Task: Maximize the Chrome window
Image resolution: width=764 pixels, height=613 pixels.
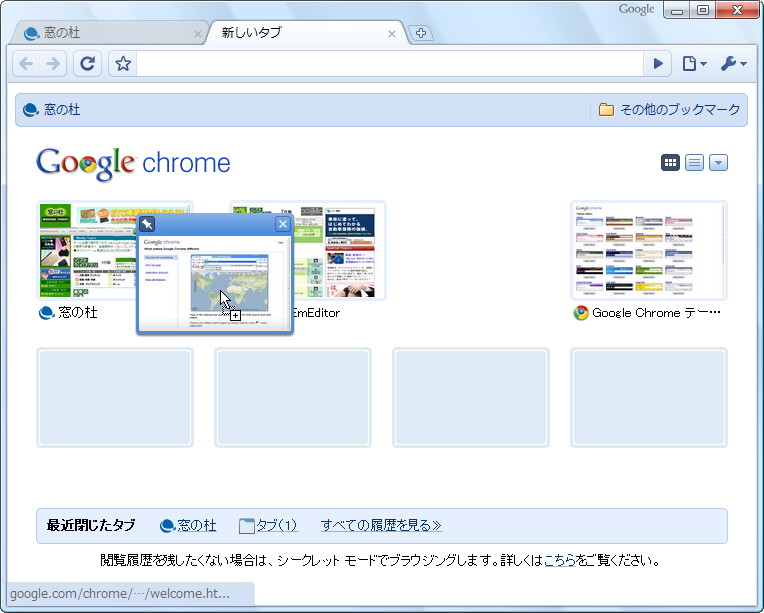Action: (703, 10)
